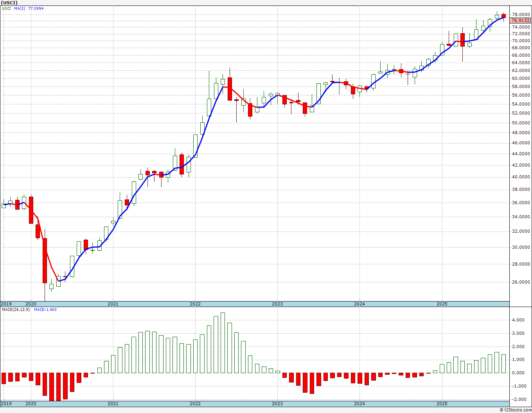Click the MACD:1.400 value readout

(x=45, y=310)
